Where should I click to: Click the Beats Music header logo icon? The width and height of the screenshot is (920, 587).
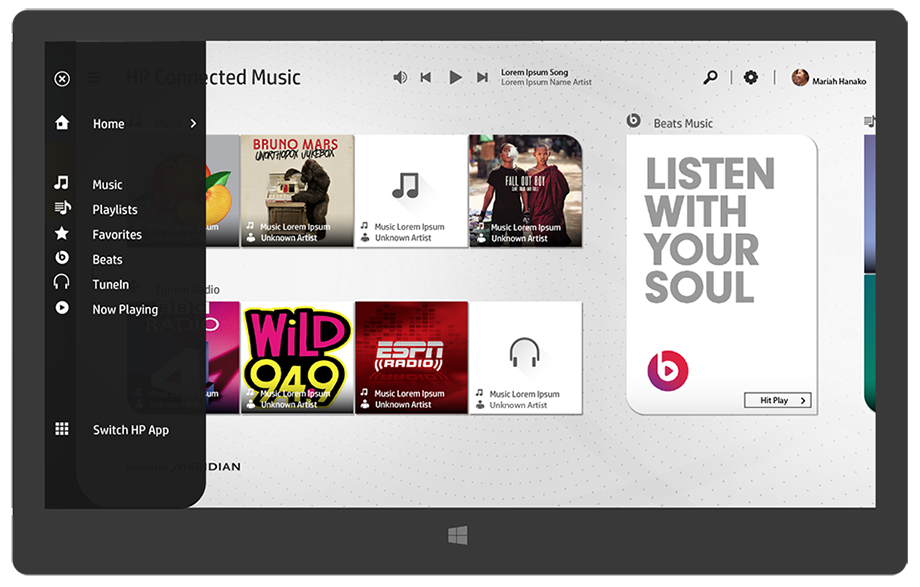click(x=634, y=120)
